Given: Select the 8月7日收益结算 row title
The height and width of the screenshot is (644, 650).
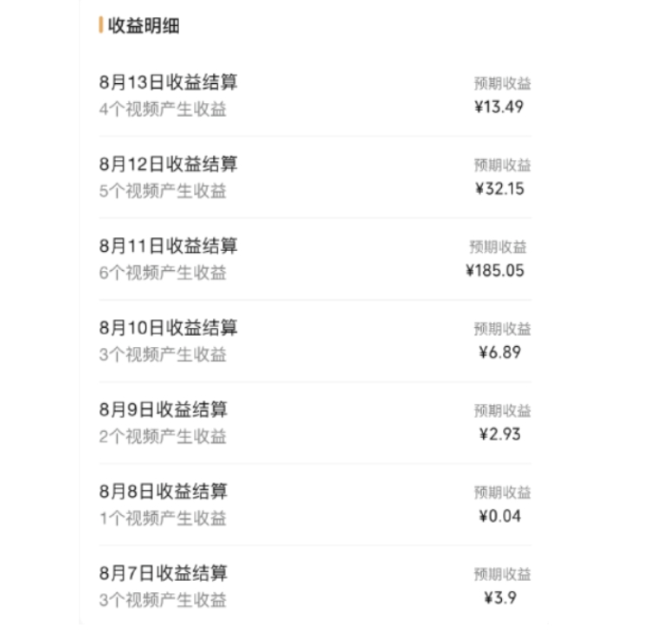Looking at the screenshot, I should (x=164, y=573).
